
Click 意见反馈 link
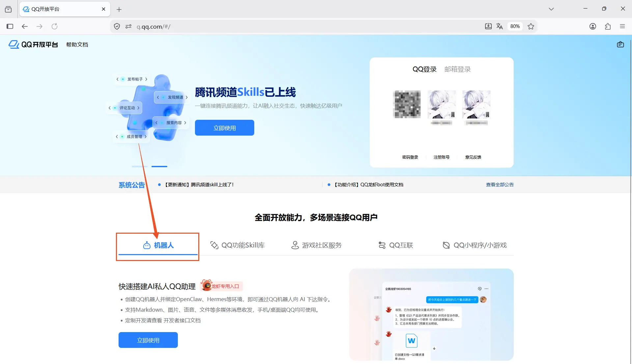(x=473, y=157)
